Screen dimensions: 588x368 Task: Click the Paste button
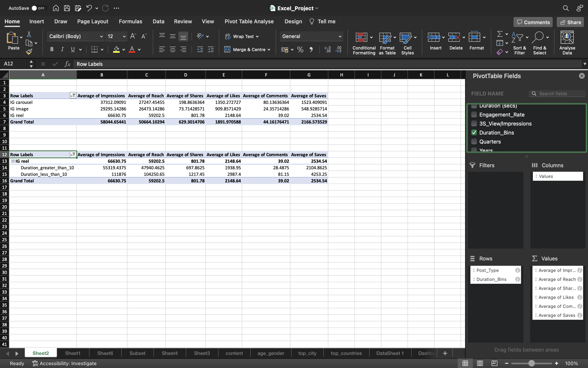coord(14,41)
